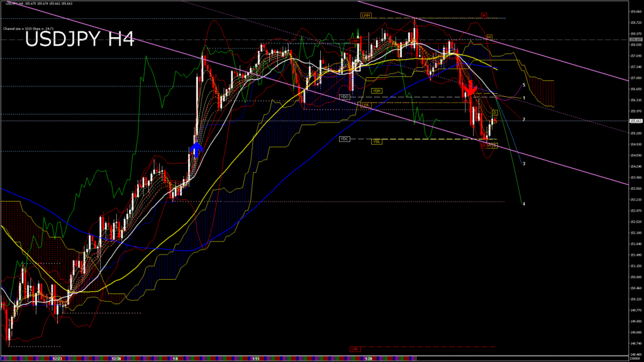644x362 pixels.
Task: Select forecast line endpoint labeled 3
Action: 524,163
